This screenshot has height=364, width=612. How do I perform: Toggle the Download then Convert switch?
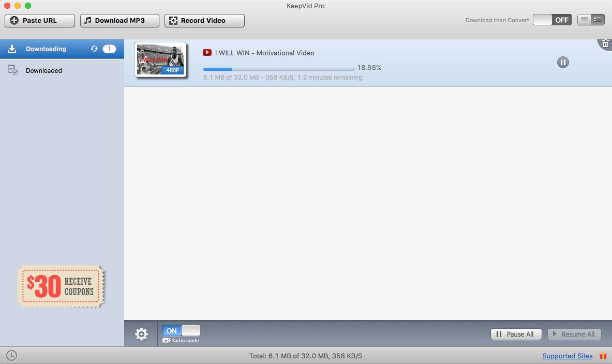click(552, 20)
